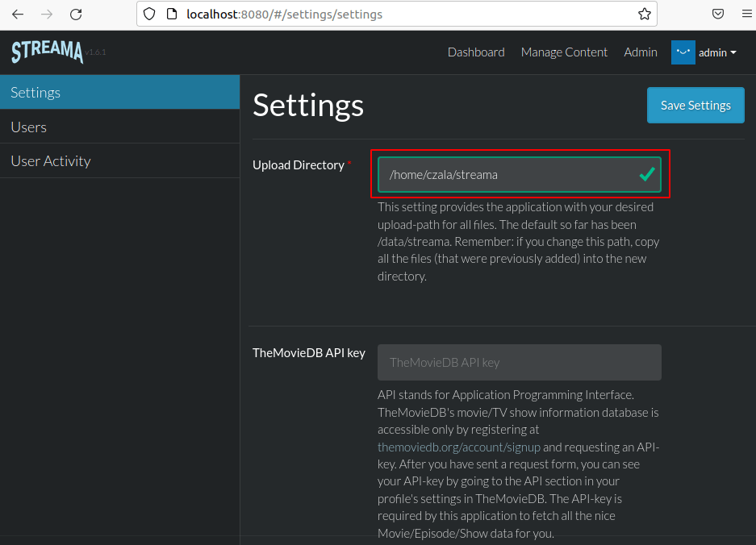
Task: Click the v1.6.1 version text
Action: 95,52
